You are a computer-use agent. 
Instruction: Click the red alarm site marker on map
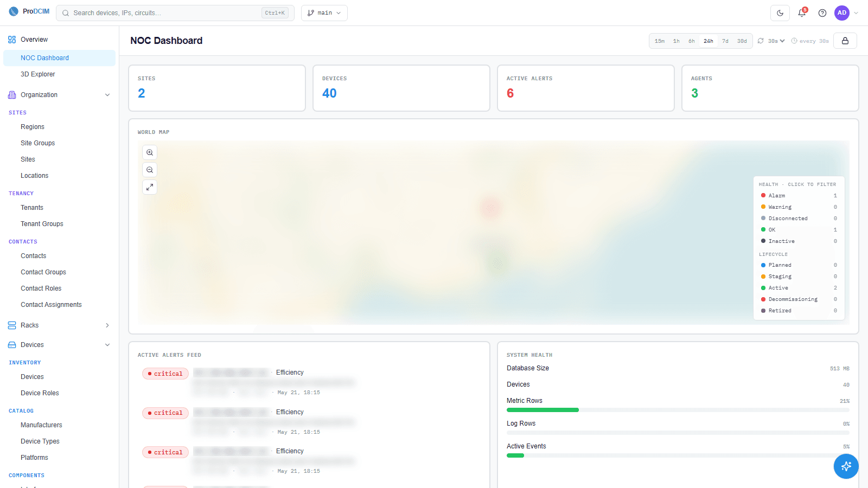490,208
